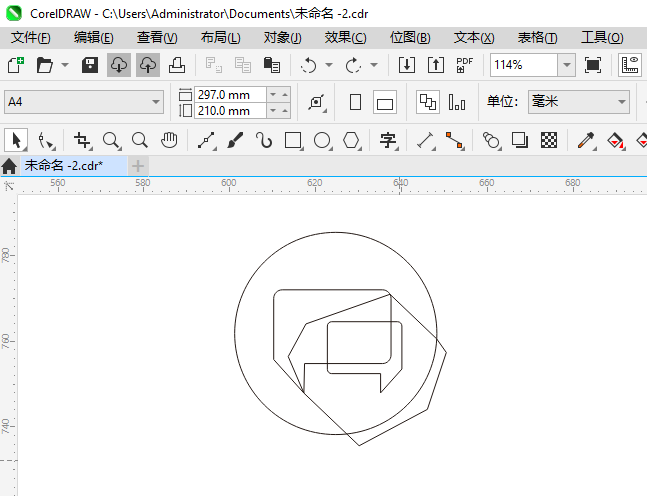This screenshot has width=647, height=496.
Task: Expand the Open folder dropdown arrow
Action: (65, 65)
